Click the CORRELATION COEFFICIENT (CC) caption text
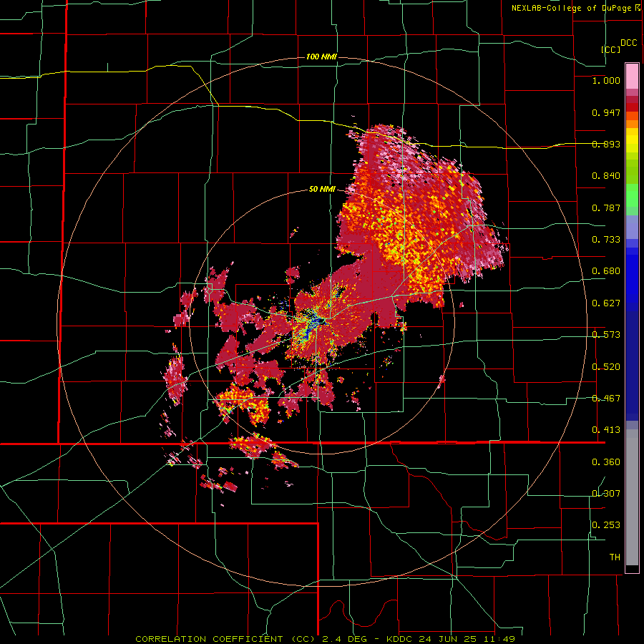 point(225,639)
